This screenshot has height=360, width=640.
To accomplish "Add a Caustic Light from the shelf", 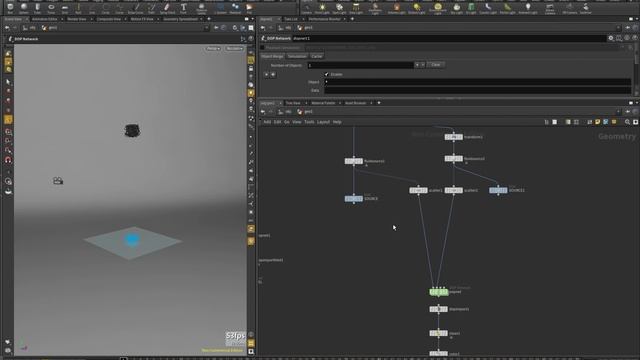I will pos(488,8).
